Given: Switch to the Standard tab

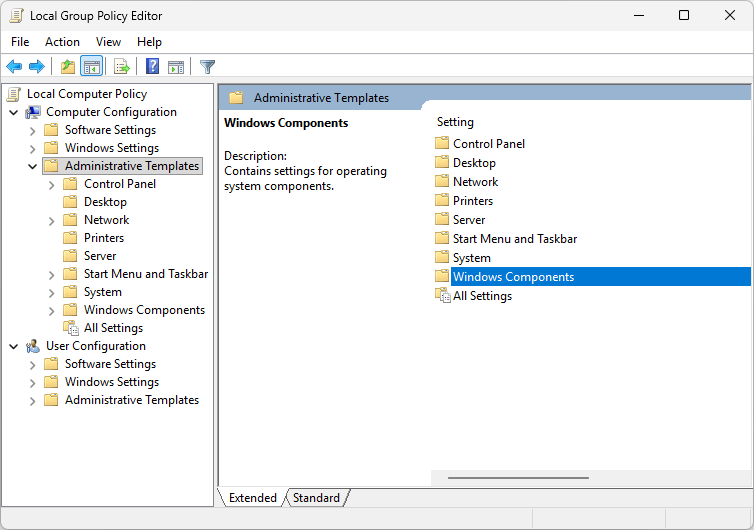Looking at the screenshot, I should point(316,498).
